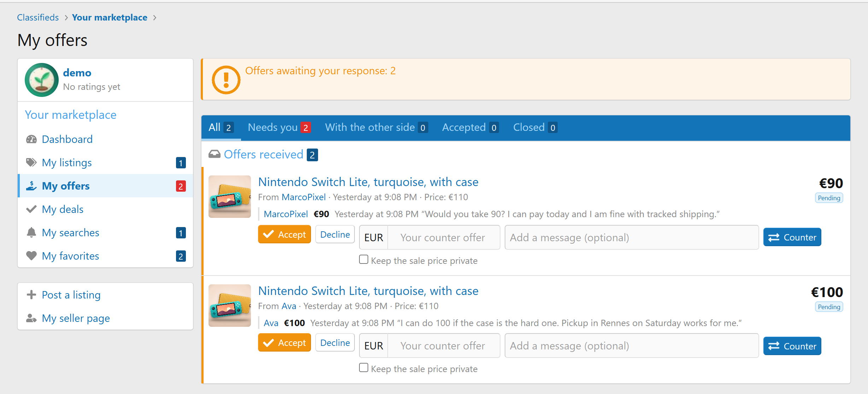Expand the breadcrumb chevron after Your marketplace
Viewport: 868px width, 394px height.
(x=154, y=18)
